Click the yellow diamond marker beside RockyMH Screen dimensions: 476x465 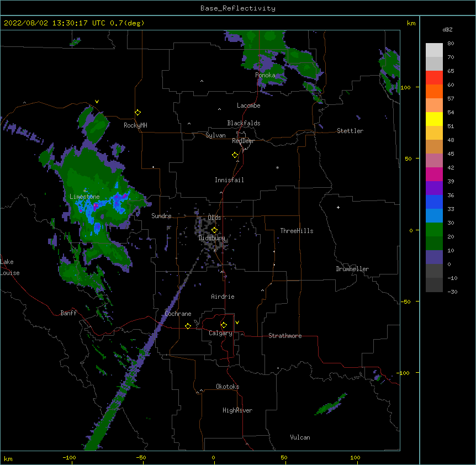pyautogui.click(x=138, y=113)
